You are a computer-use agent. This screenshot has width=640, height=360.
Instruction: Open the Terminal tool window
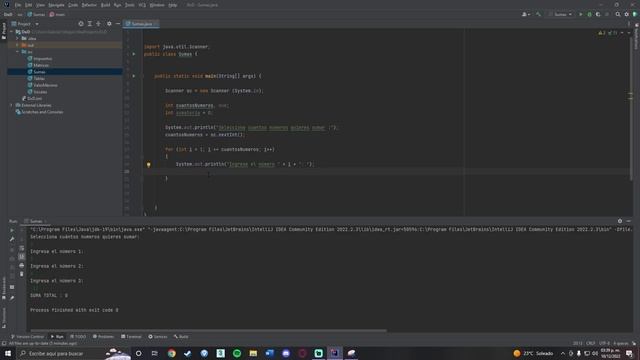pyautogui.click(x=131, y=337)
